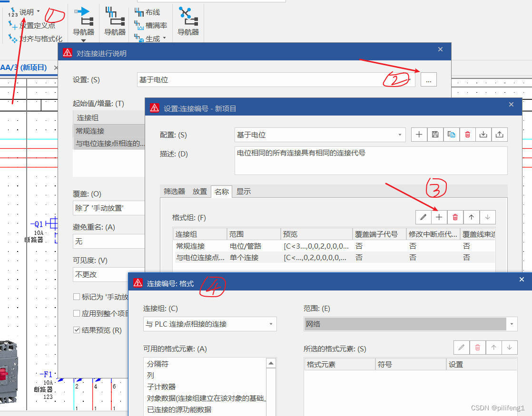Click the export configuration icon
The width and height of the screenshot is (532, 416).
point(499,135)
